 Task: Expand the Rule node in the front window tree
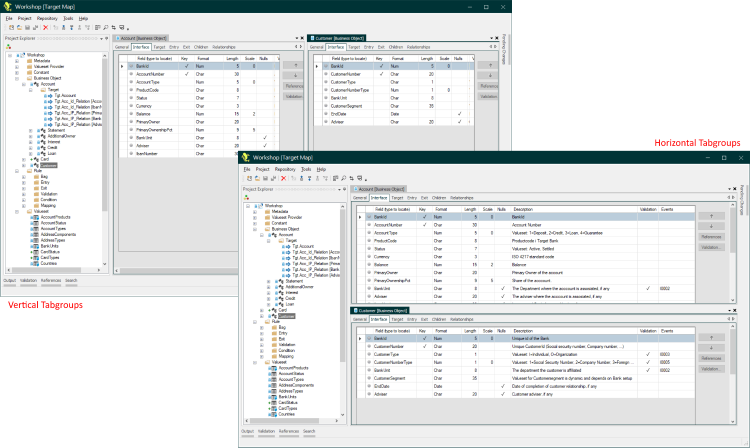pyautogui.click(x=257, y=320)
